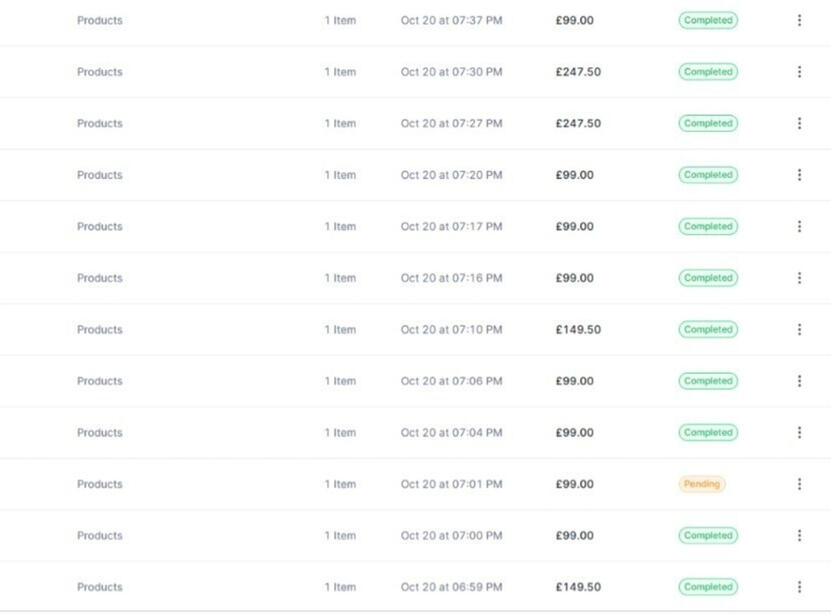
Task: Click more options for 07:20 PM order
Action: click(x=799, y=175)
